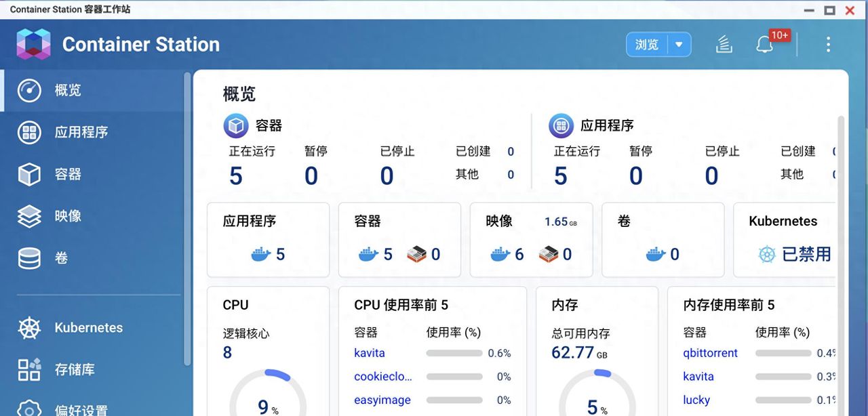Click the 浏览 browse button
The image size is (868, 416).
tap(646, 43)
